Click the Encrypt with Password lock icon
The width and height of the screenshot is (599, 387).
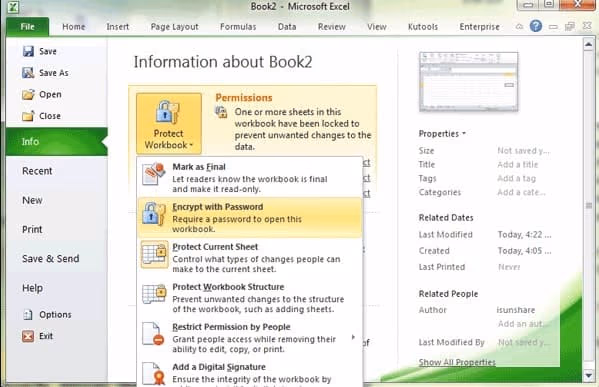pos(154,214)
